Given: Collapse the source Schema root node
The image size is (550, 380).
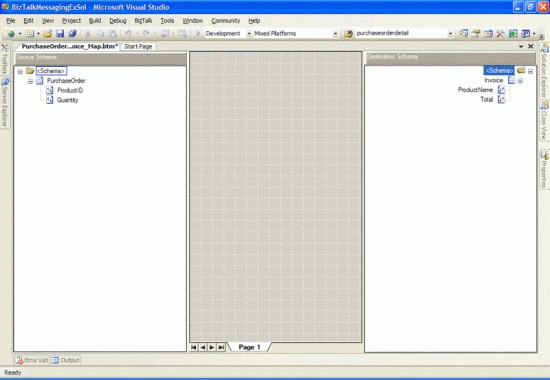Looking at the screenshot, I should (x=20, y=71).
